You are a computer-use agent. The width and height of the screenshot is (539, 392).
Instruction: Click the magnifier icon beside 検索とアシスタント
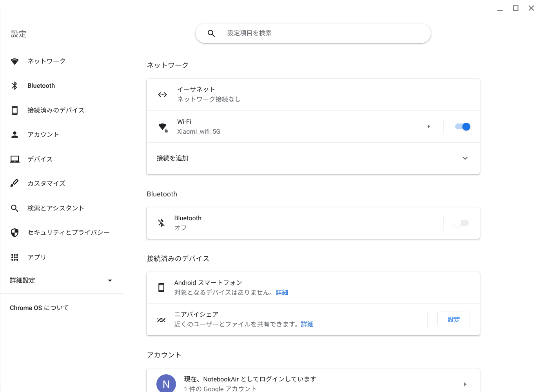[x=15, y=208]
